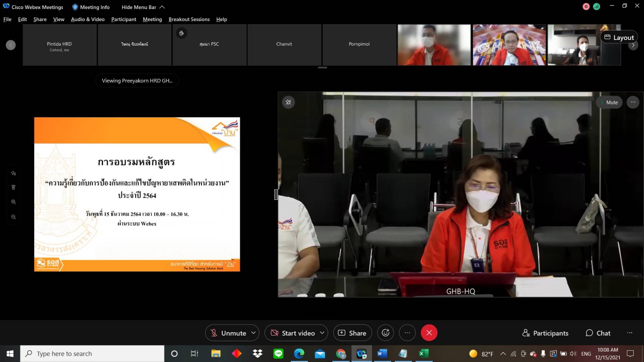The height and width of the screenshot is (362, 644).
Task: Start video from the camera button
Action: point(293,333)
